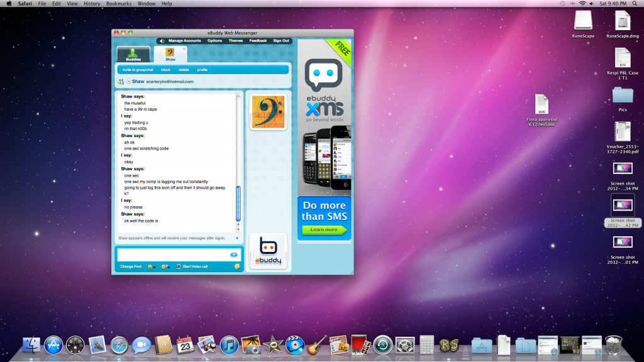Open Address Book in the Dock
Screen dimensions: 644x362
point(163,345)
